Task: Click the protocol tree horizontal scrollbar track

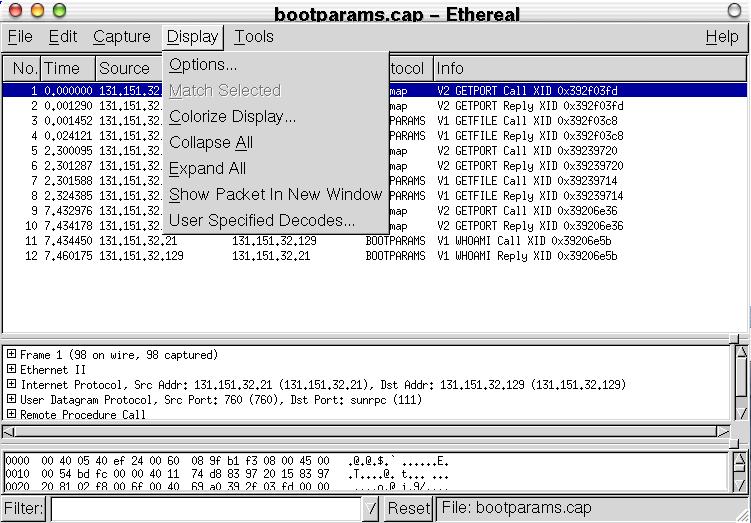Action: click(x=365, y=432)
